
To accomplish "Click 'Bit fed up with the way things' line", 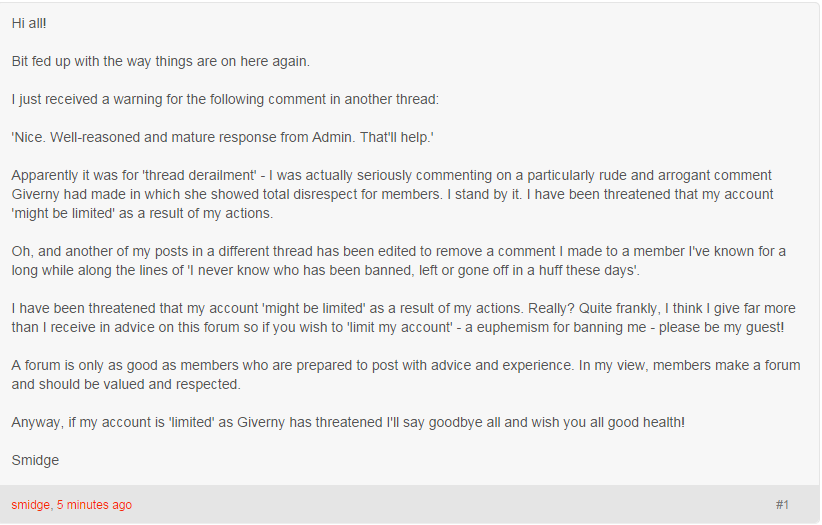I will [160, 61].
